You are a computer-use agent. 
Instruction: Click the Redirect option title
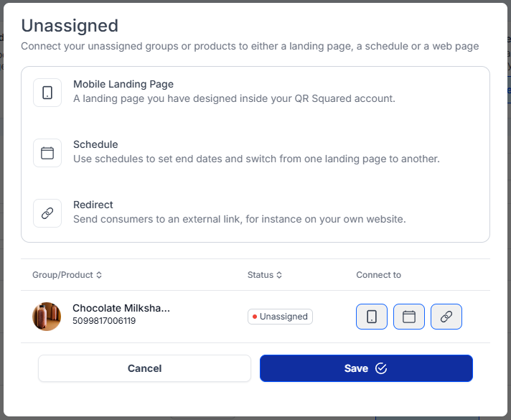[x=93, y=205]
